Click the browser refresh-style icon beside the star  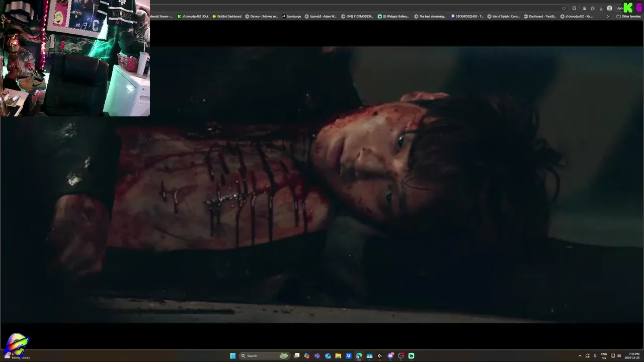[x=574, y=8]
